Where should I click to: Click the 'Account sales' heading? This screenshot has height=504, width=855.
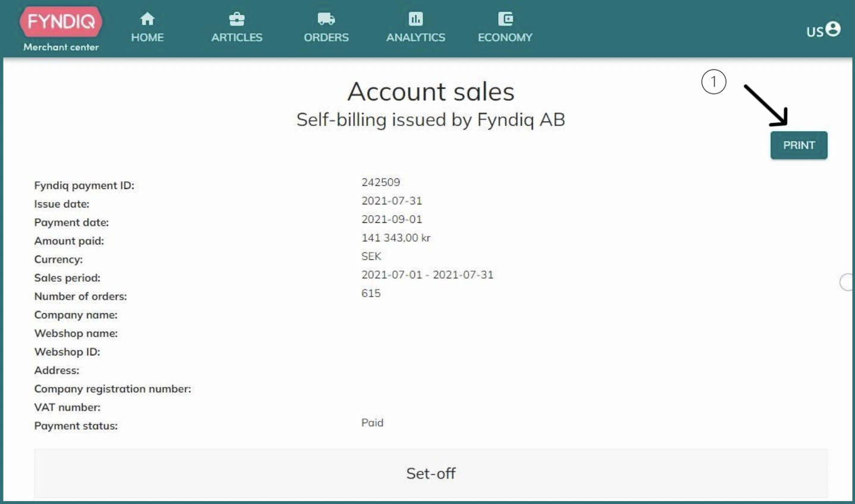click(430, 92)
